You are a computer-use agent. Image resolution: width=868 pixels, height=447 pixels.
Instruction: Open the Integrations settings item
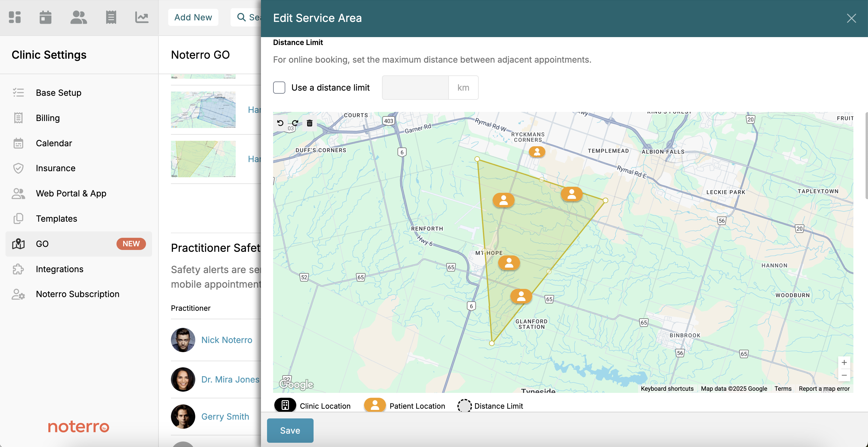(59, 269)
